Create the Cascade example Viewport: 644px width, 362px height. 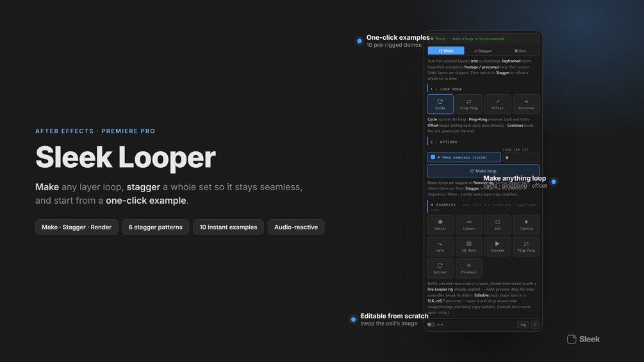tap(497, 246)
